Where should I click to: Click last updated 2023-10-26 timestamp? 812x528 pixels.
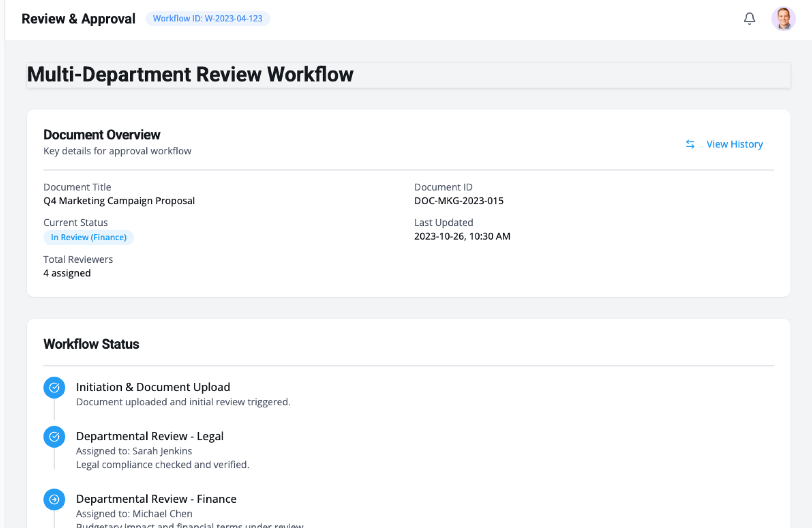point(462,236)
